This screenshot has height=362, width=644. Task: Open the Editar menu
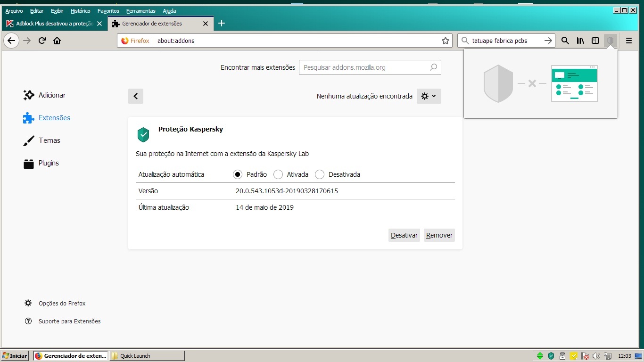tap(37, 11)
